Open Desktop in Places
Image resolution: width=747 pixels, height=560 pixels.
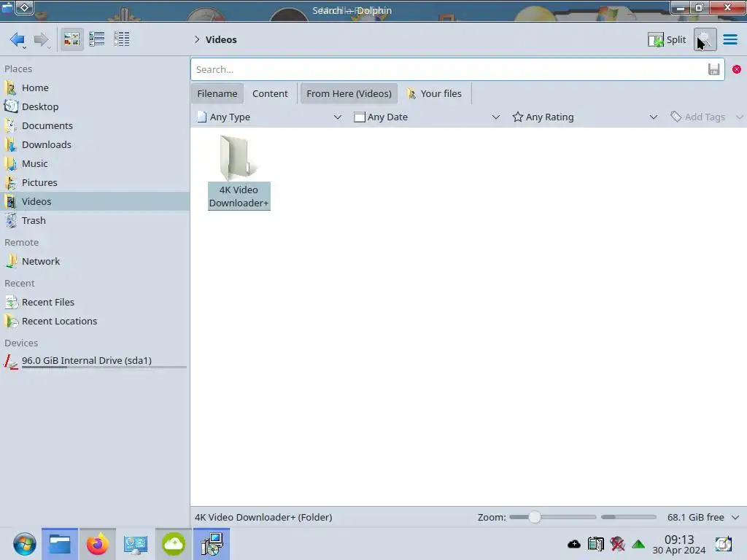tap(95, 106)
